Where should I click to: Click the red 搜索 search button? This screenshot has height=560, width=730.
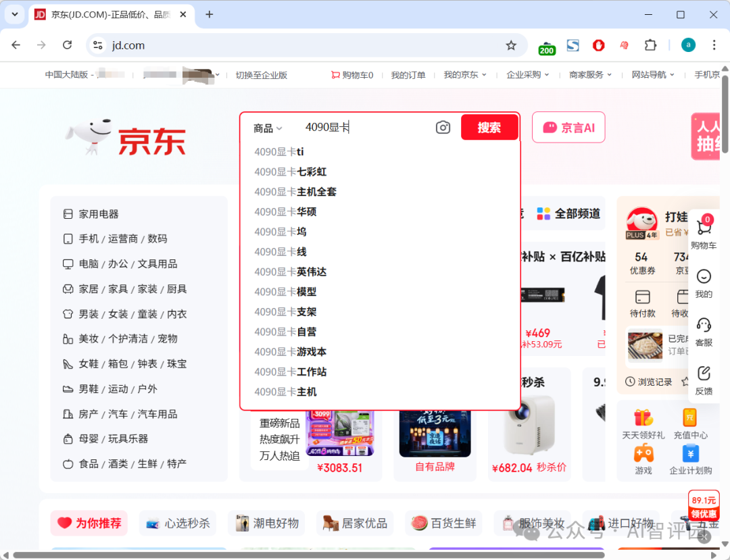(x=489, y=127)
